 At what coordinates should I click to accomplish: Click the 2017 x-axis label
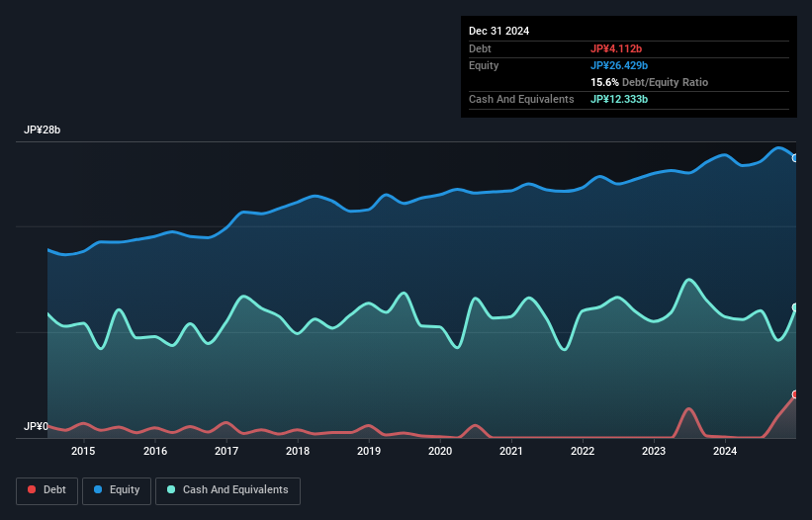pyautogui.click(x=226, y=451)
